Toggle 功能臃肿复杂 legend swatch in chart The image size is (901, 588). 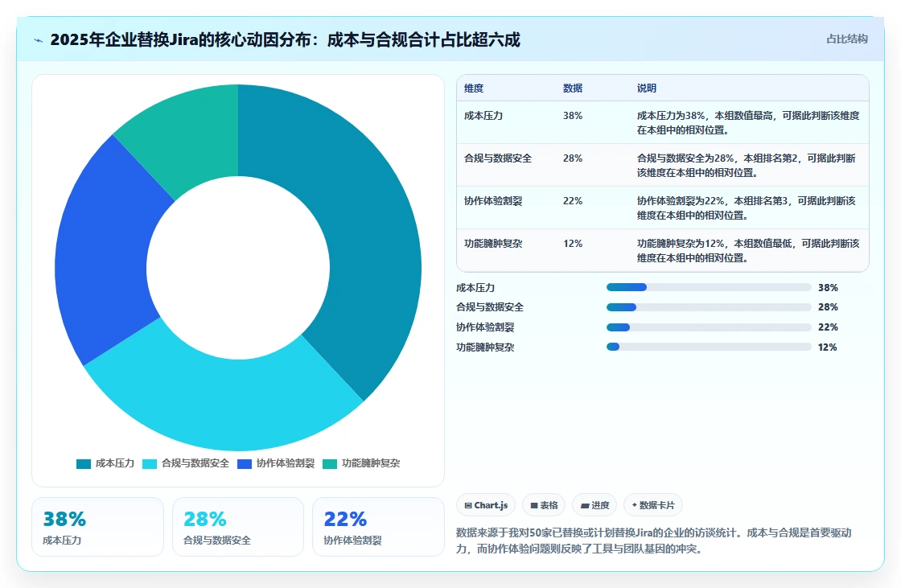coord(330,464)
